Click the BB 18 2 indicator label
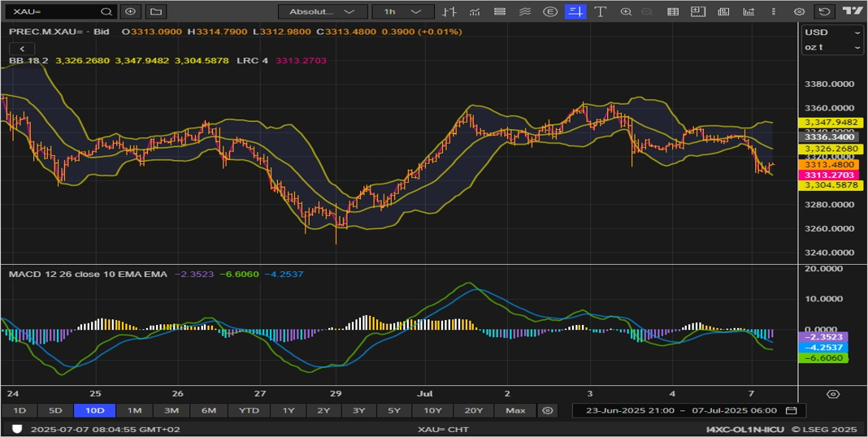 28,60
